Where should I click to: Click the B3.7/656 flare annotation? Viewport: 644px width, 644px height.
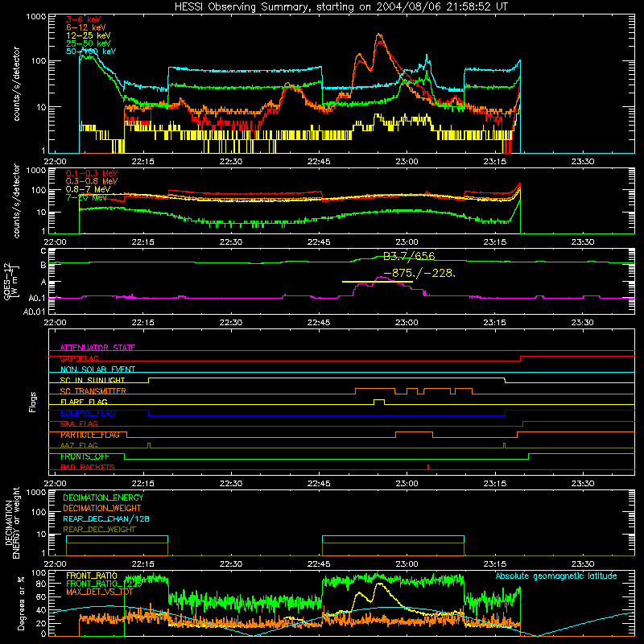click(x=409, y=256)
